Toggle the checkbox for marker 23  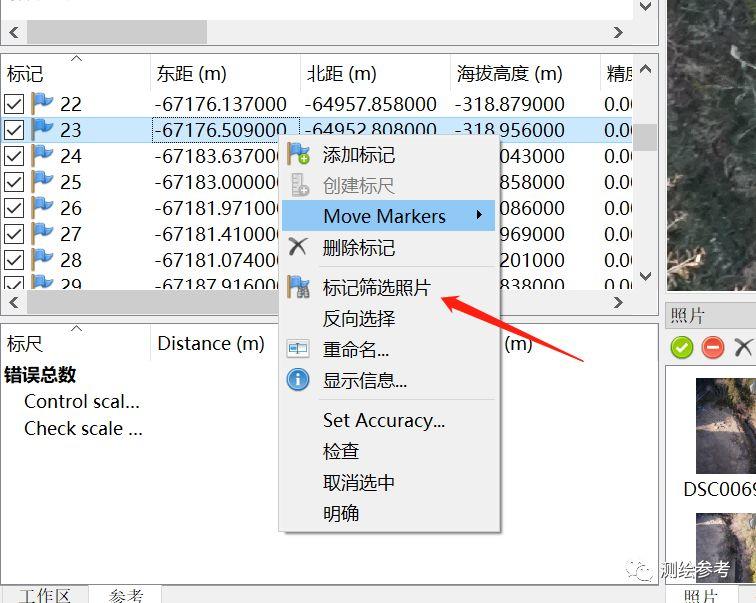pos(14,130)
